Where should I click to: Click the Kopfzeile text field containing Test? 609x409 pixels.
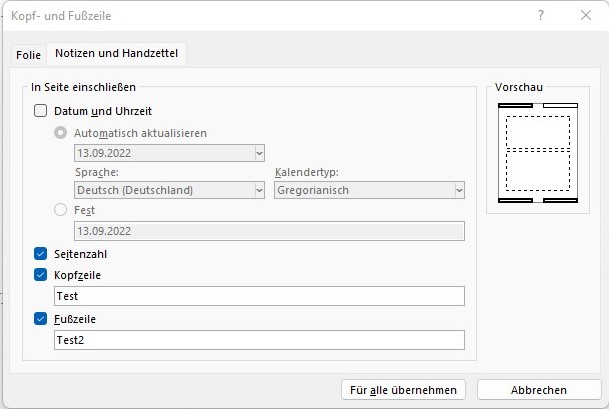[x=259, y=296]
